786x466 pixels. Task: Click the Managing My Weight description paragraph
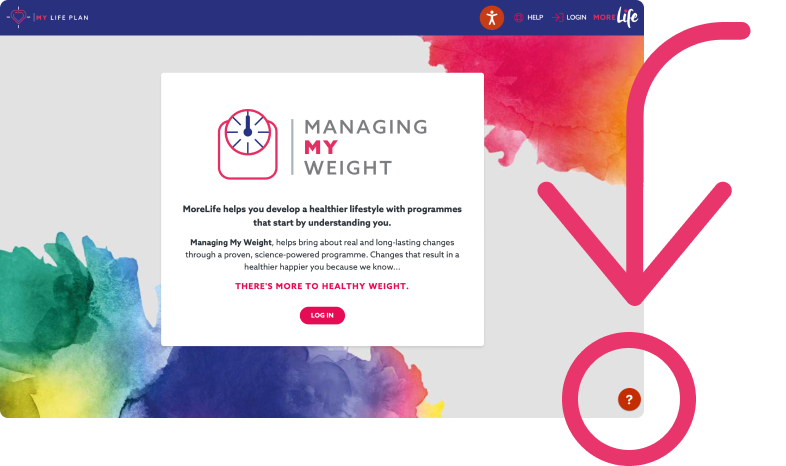(322, 255)
